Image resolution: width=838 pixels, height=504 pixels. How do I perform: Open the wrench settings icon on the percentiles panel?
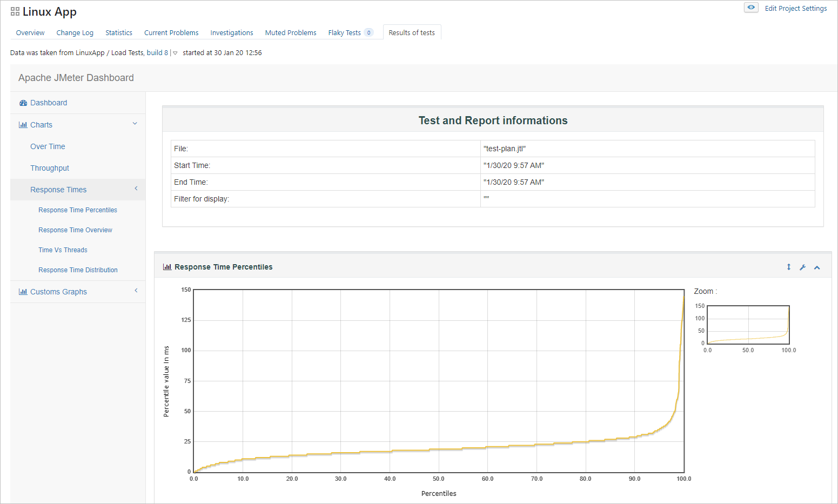click(803, 267)
